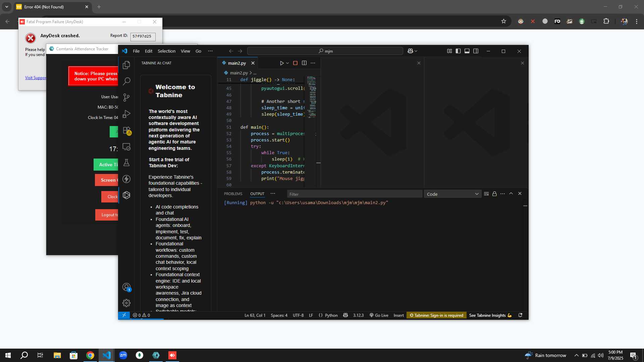Split the editor right
The height and width of the screenshot is (362, 644).
point(304,63)
